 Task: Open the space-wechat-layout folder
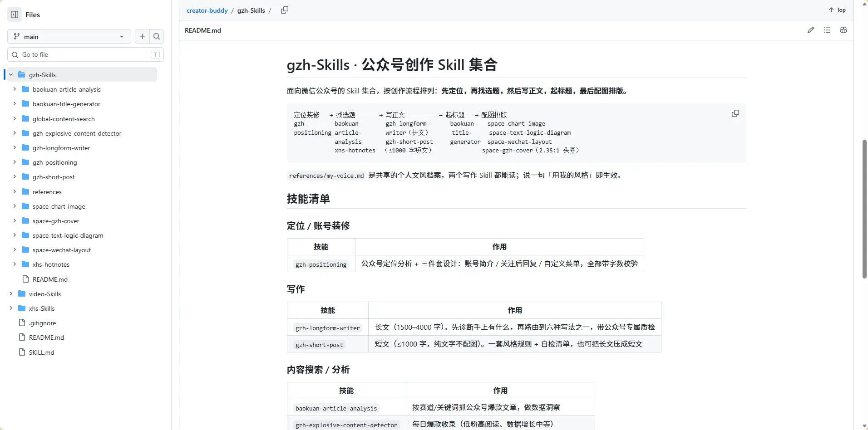62,250
